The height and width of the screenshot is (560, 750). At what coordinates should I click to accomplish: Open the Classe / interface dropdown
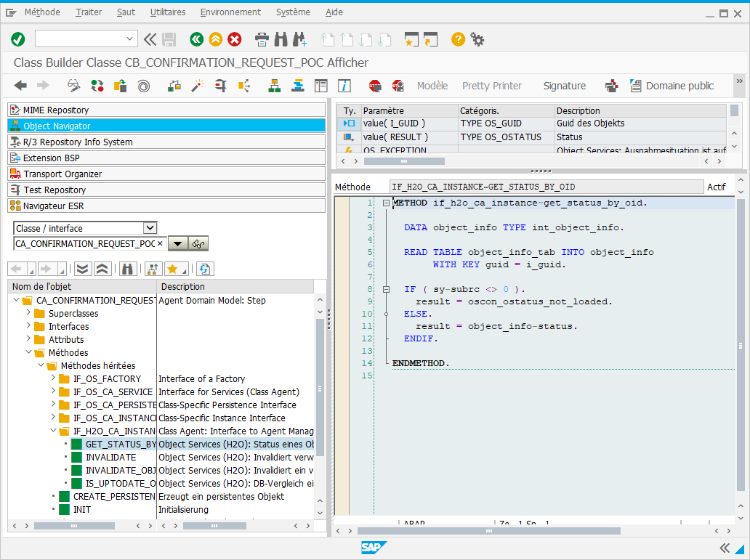(150, 228)
